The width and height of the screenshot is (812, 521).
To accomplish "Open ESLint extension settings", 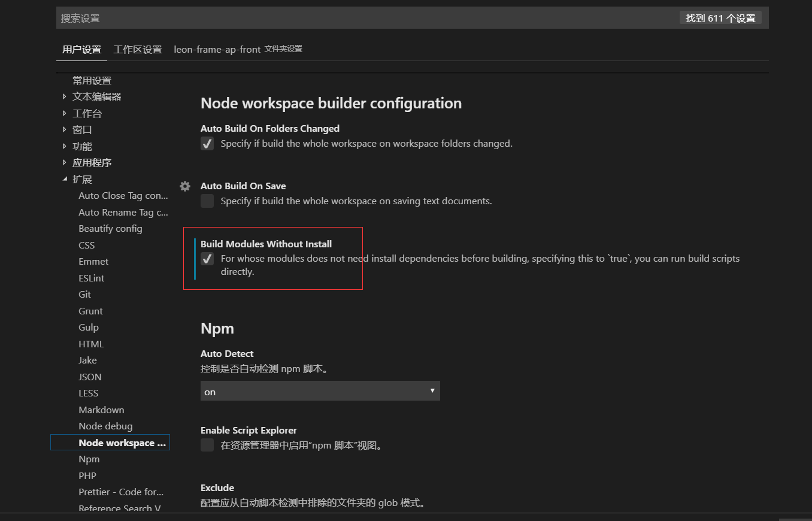I will (92, 278).
